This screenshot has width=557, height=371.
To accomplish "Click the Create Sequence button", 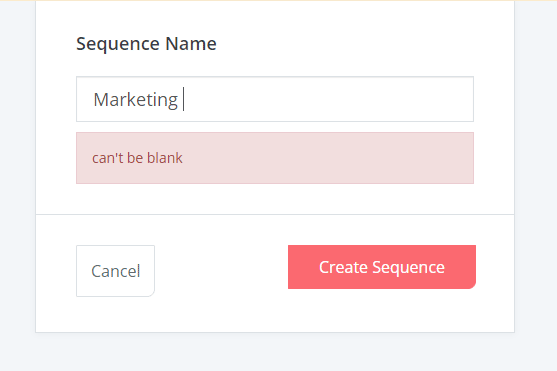I will click(x=382, y=267).
